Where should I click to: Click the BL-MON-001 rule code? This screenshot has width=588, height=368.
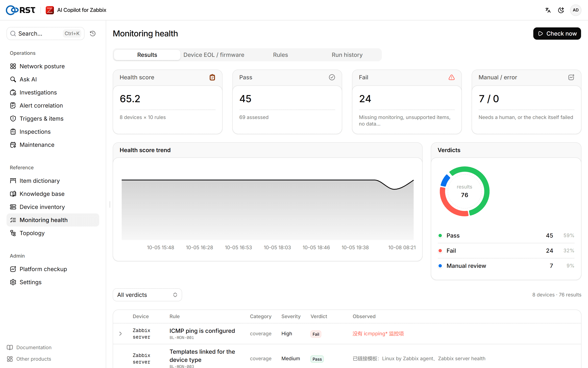pos(182,338)
